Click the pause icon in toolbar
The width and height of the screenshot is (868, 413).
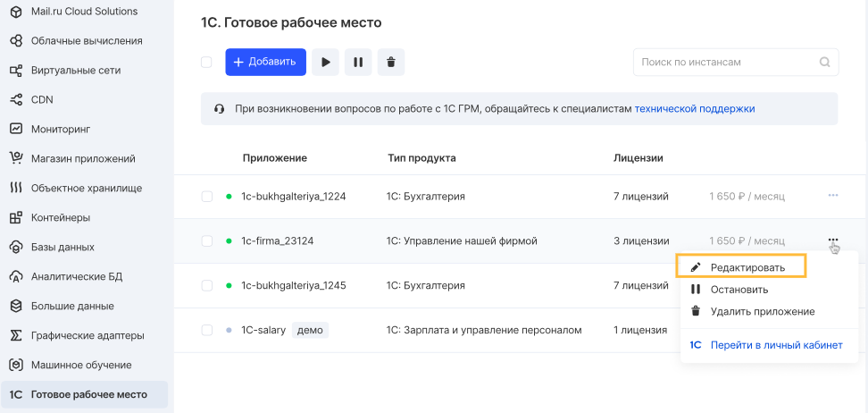(x=358, y=62)
